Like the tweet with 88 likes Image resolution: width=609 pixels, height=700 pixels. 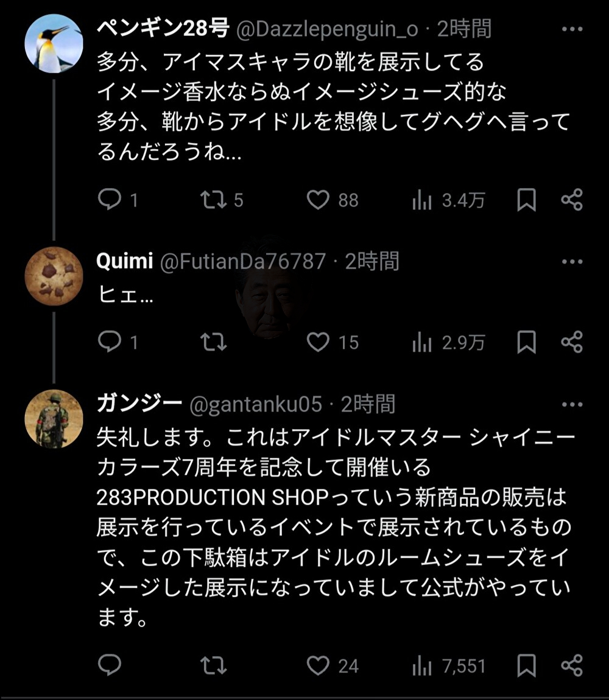pos(317,200)
